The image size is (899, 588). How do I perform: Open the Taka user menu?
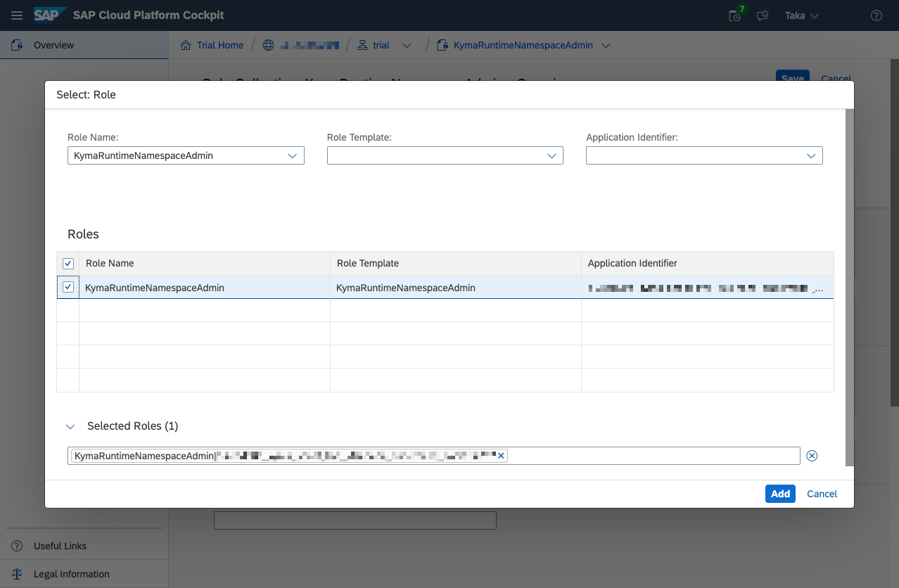pos(802,15)
